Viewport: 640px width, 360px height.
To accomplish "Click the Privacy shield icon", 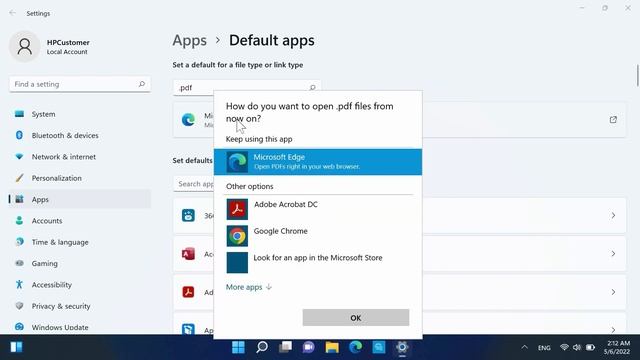I will click(x=19, y=306).
